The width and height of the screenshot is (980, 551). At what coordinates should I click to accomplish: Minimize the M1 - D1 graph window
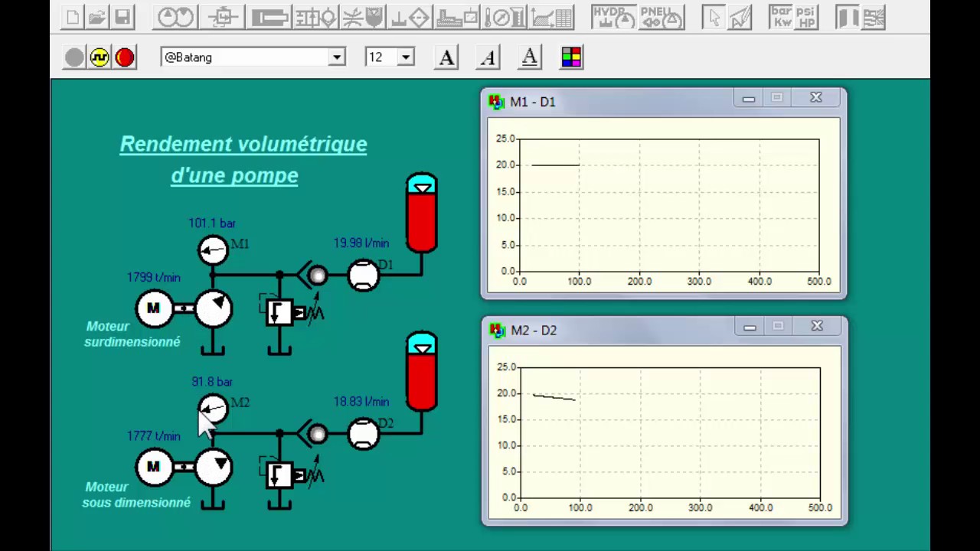click(749, 98)
